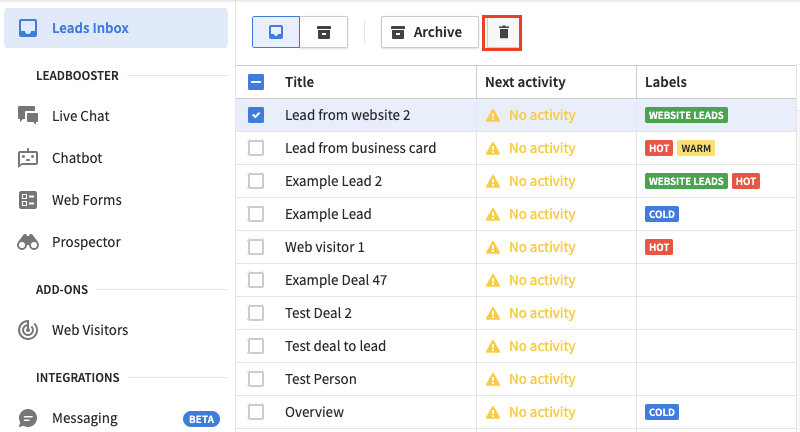This screenshot has height=432, width=800.
Task: Click the trash delete icon in toolbar
Action: tap(503, 32)
